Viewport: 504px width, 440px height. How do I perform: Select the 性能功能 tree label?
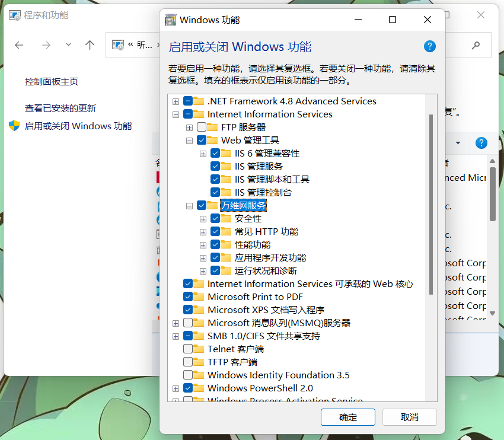coord(253,244)
